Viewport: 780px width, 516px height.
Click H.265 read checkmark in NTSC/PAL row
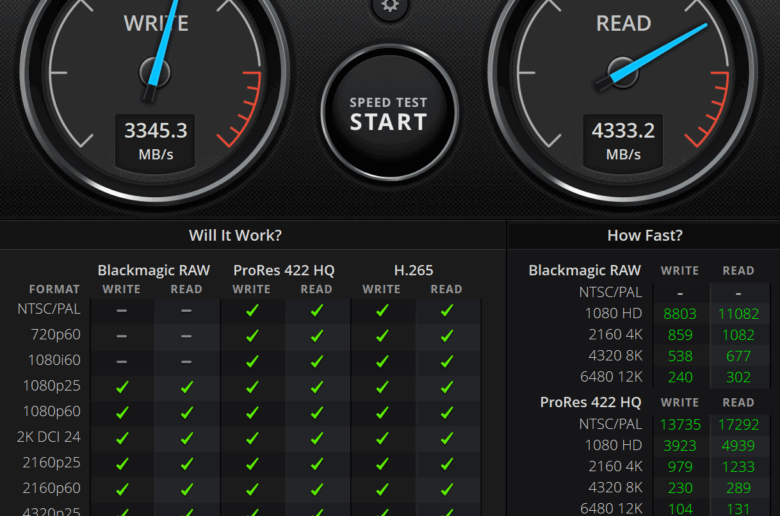point(447,310)
